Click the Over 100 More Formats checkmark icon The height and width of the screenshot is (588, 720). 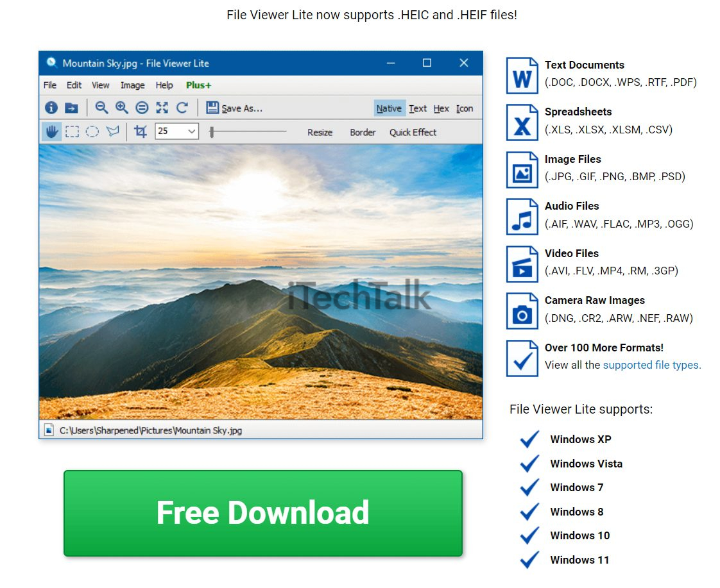(x=522, y=358)
